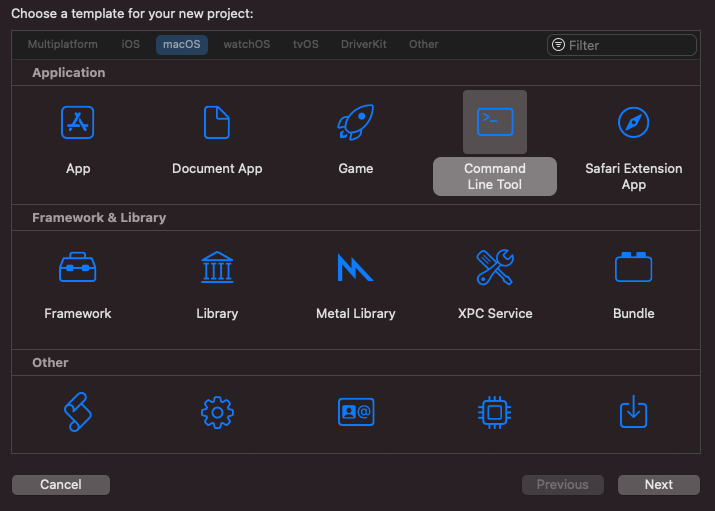Select the App template icon
The height and width of the screenshot is (511, 715).
(78, 122)
